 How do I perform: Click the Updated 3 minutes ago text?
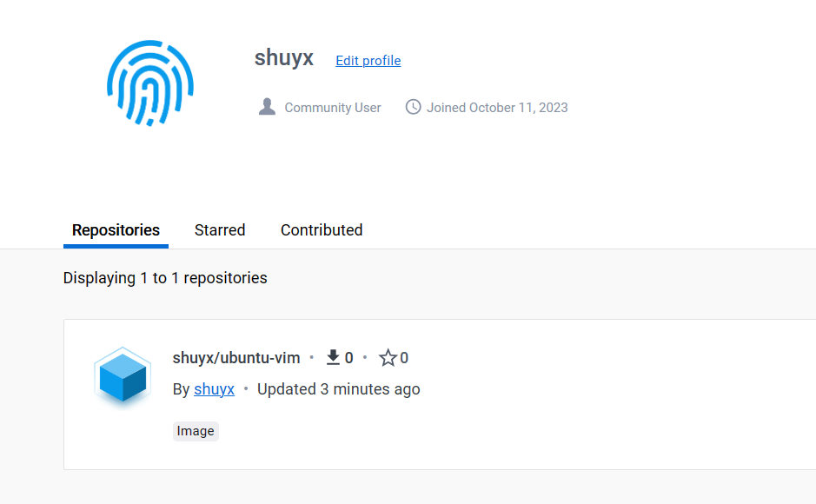[338, 388]
